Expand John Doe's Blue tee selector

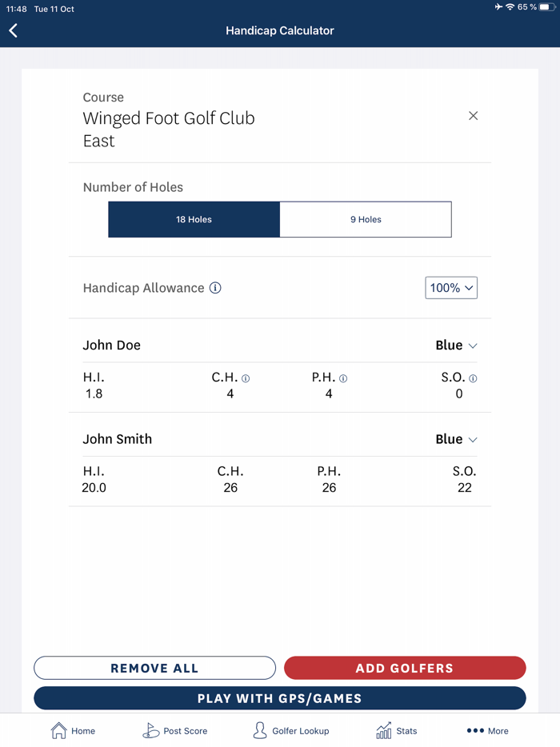point(456,346)
